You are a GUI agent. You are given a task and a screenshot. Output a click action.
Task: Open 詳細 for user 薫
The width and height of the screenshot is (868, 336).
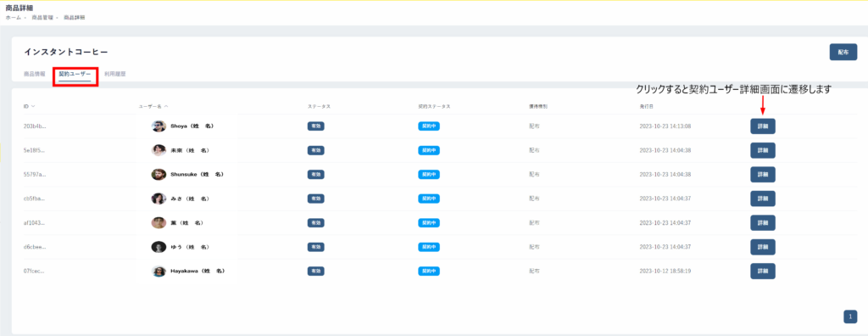[763, 223]
